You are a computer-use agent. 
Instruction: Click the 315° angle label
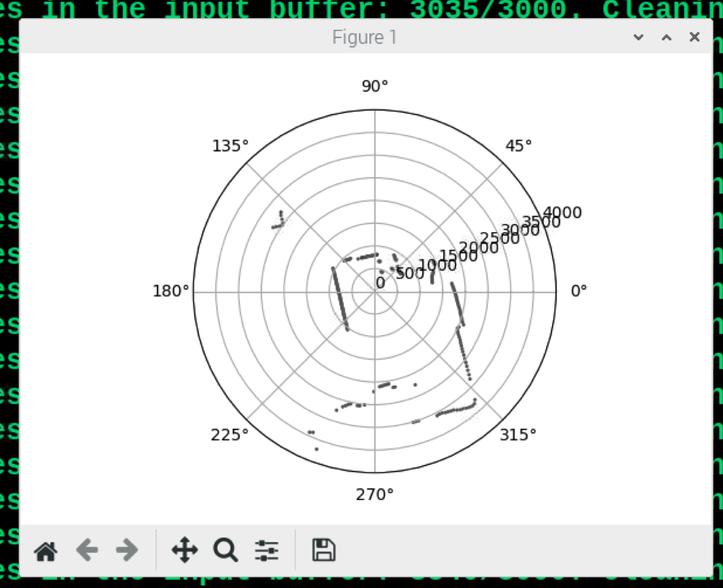519,435
